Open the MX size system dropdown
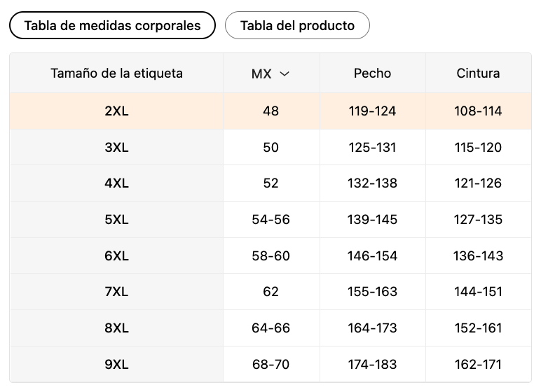 (270, 73)
